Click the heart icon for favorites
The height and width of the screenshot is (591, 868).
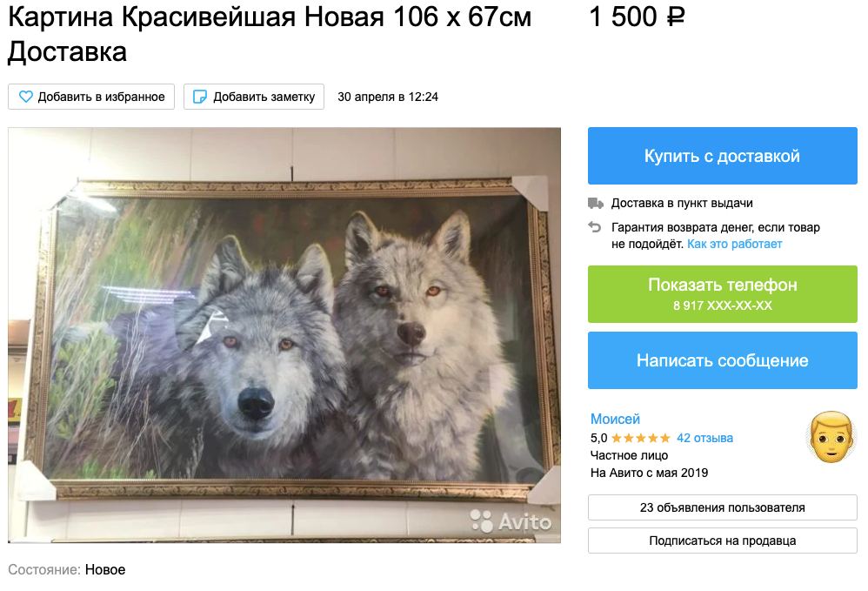click(x=26, y=97)
